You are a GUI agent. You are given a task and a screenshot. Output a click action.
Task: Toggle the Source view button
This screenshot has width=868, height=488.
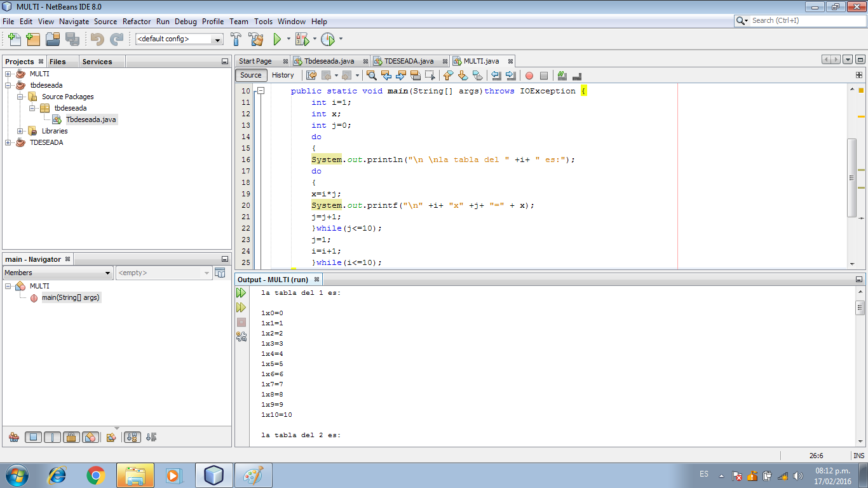250,75
